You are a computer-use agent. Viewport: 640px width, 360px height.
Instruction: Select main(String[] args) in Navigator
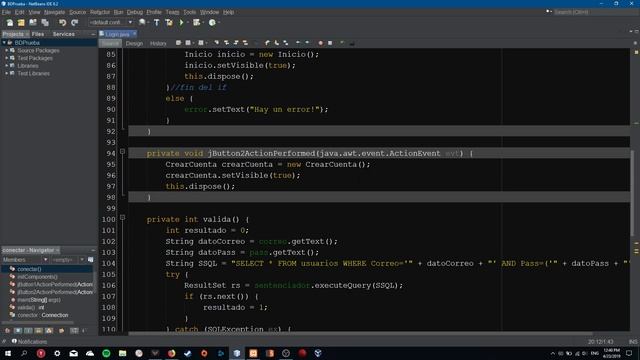click(x=39, y=300)
